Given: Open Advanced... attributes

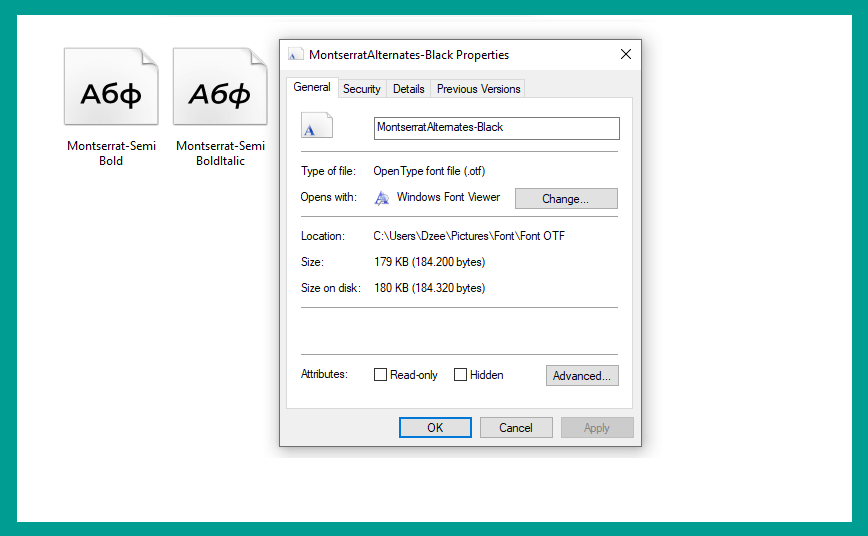Looking at the screenshot, I should [582, 375].
